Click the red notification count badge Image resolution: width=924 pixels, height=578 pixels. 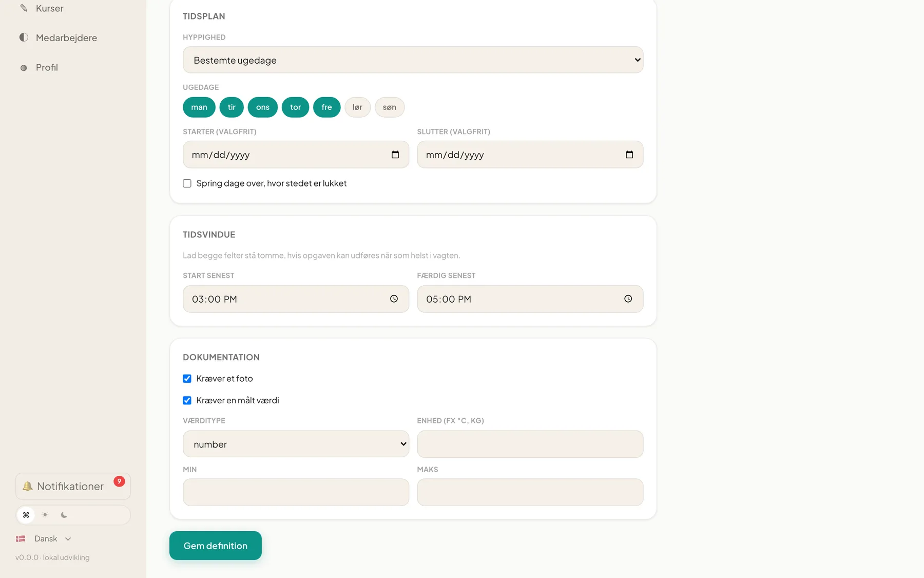(119, 481)
